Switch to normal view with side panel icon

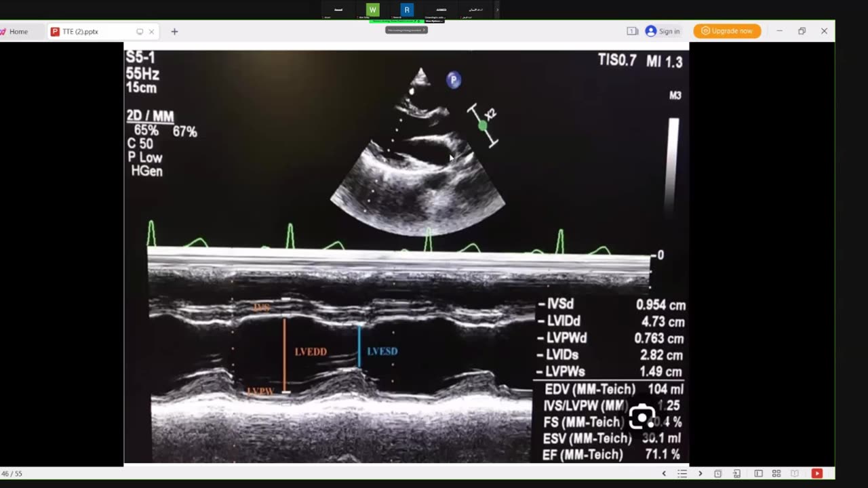(759, 474)
